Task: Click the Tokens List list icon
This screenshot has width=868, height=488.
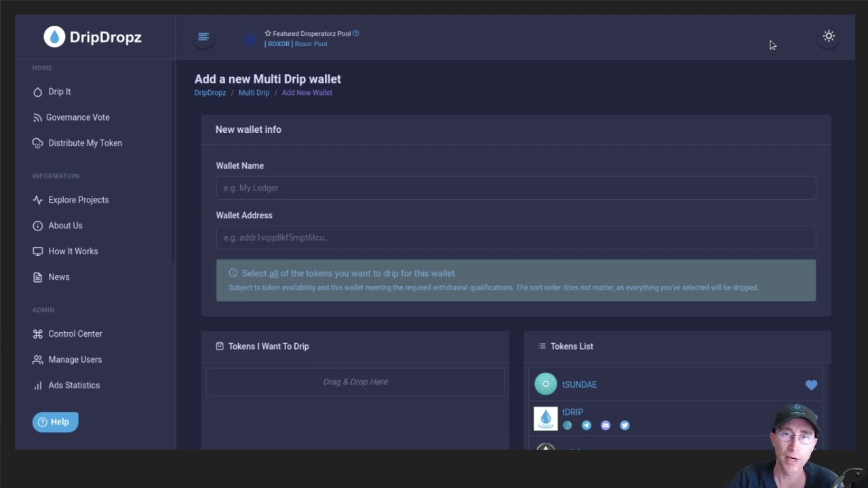Action: (542, 346)
